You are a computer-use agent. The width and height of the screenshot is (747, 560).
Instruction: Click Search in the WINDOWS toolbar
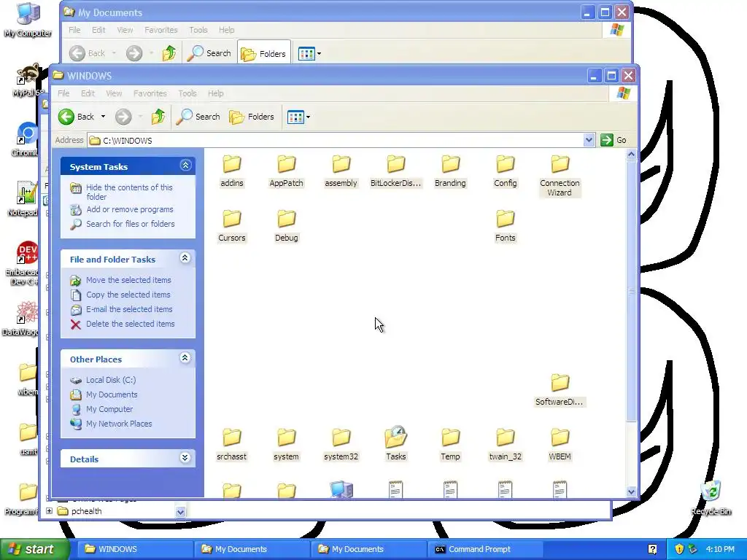(198, 117)
